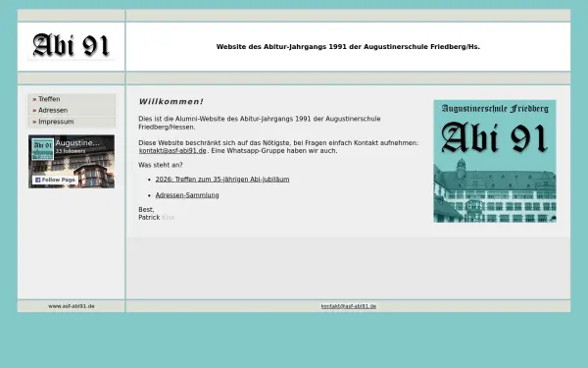
Task: Click the Facebook Follow Page button
Action: pos(55,180)
